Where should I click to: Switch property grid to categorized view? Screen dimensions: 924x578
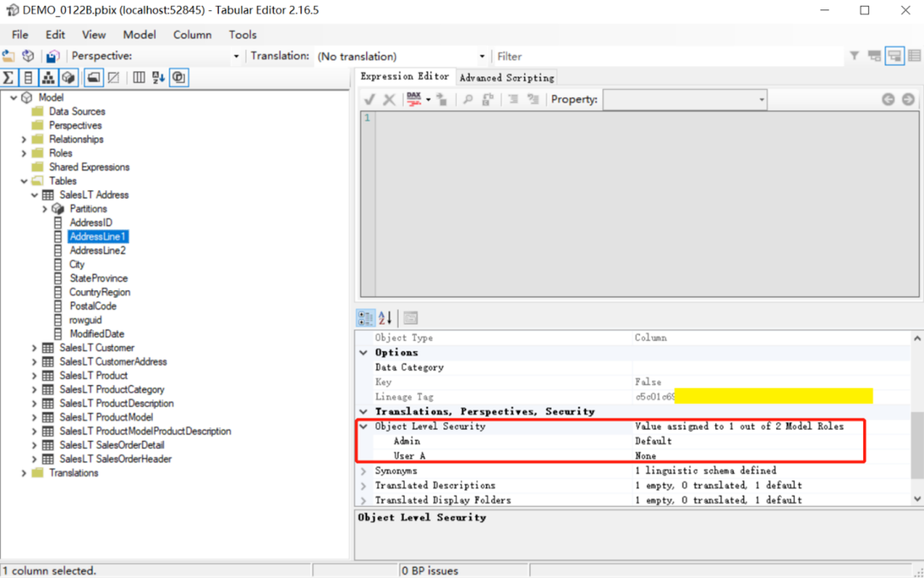tap(366, 319)
